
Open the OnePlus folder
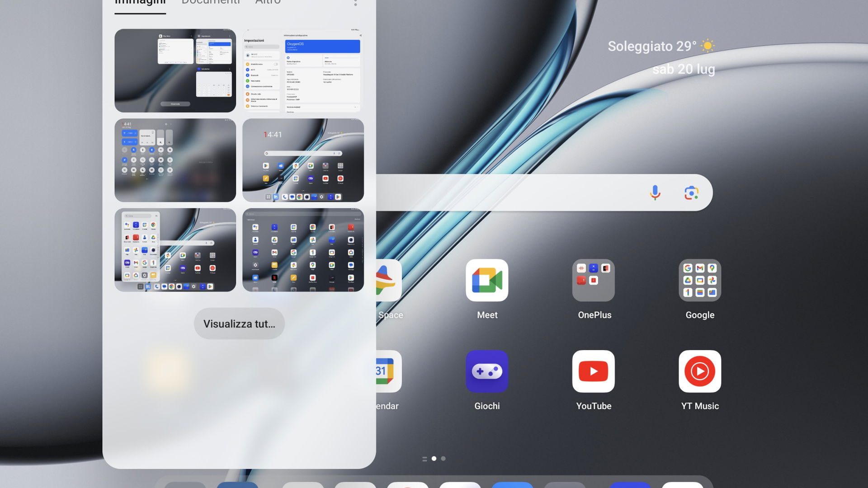pos(593,280)
